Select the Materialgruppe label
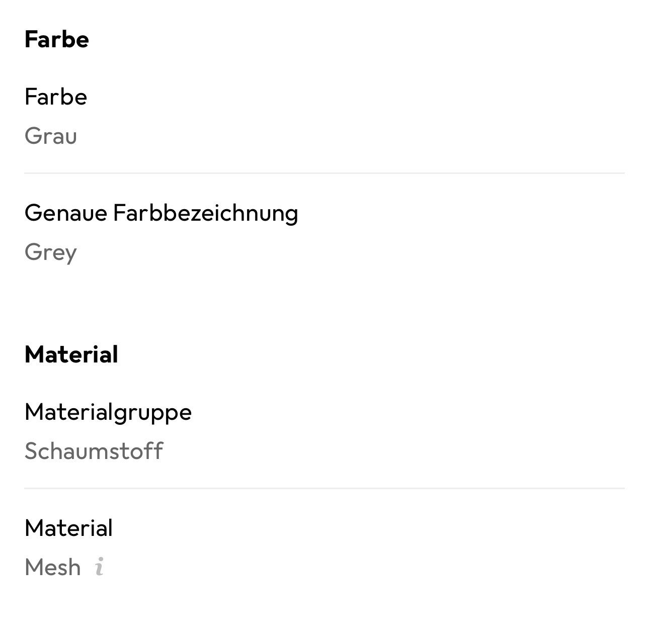 (108, 413)
